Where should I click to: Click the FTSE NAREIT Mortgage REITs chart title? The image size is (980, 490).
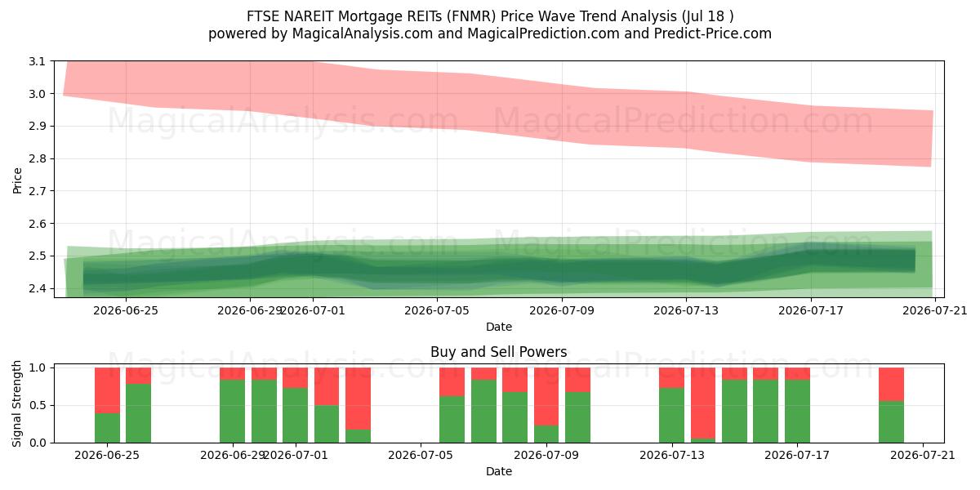(x=490, y=16)
